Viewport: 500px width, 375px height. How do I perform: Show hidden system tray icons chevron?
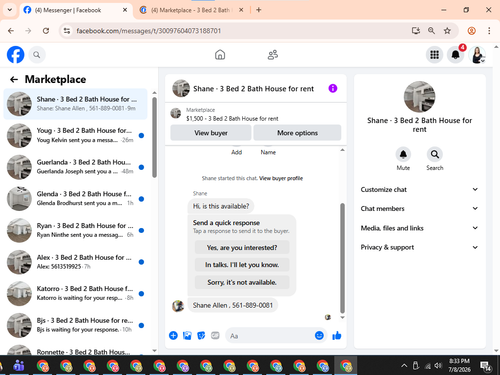404,366
